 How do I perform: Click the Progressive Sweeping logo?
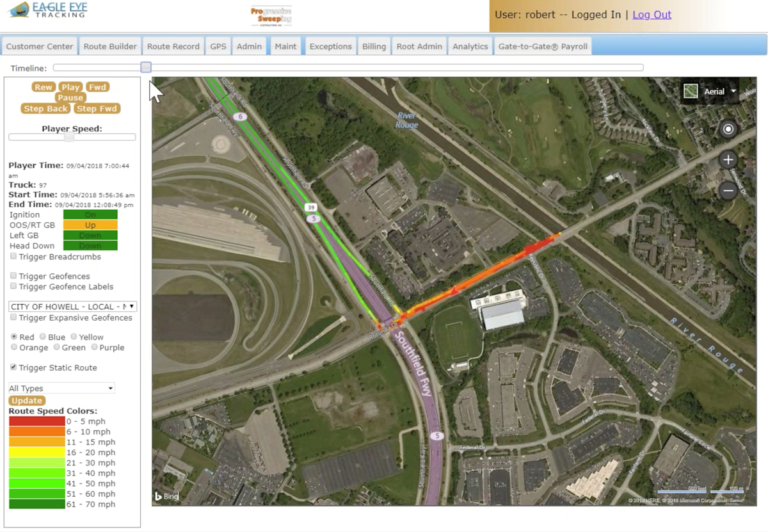tap(271, 16)
